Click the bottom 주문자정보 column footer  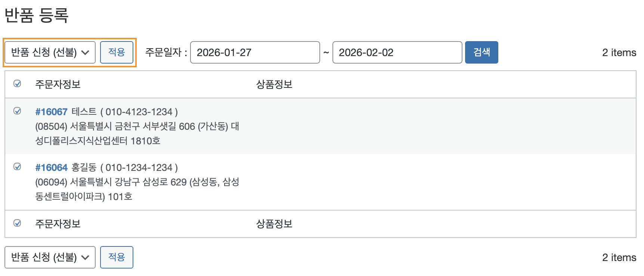(58, 224)
